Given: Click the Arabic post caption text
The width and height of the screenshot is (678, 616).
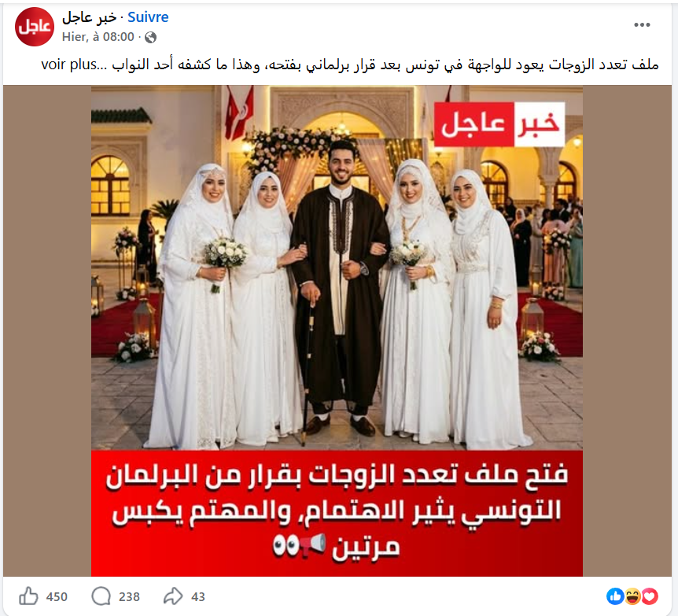Looking at the screenshot, I should (385, 65).
